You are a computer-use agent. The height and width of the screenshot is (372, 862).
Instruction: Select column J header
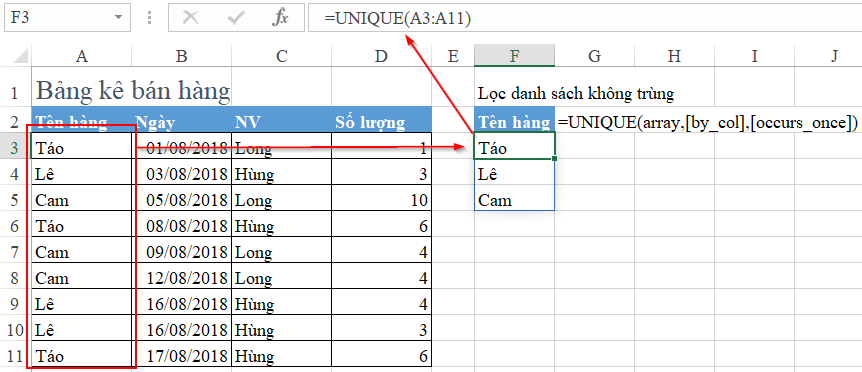(828, 55)
